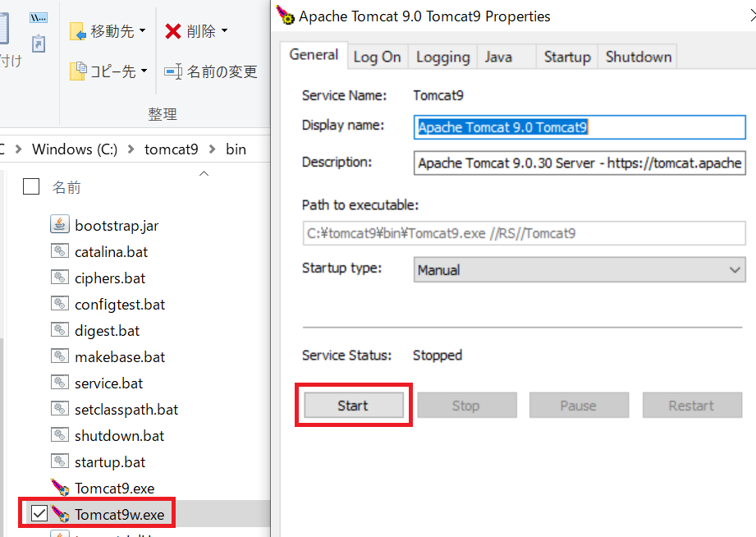Toggle the select-all checkbox by 名前

[31, 186]
